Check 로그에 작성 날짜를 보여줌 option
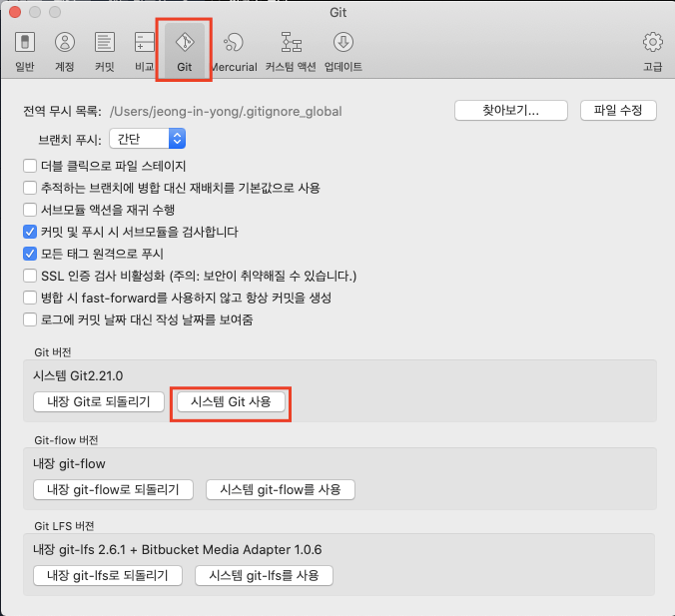The image size is (675, 616). coord(30,319)
